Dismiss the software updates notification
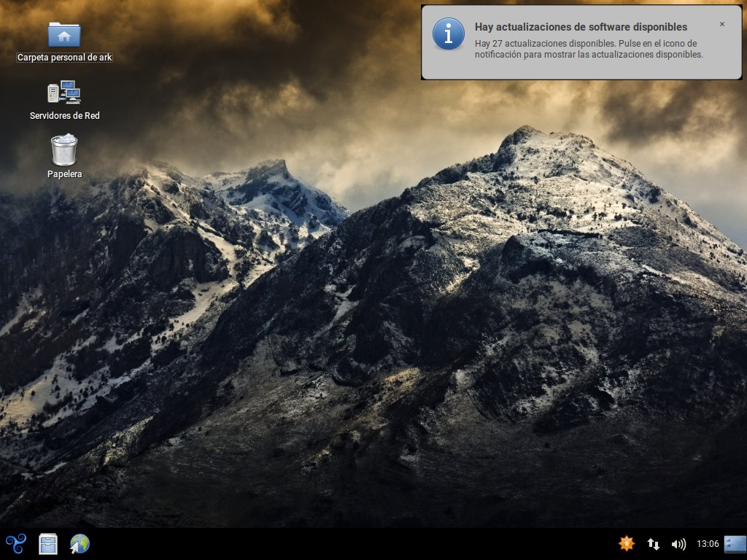This screenshot has width=747, height=560. [722, 24]
